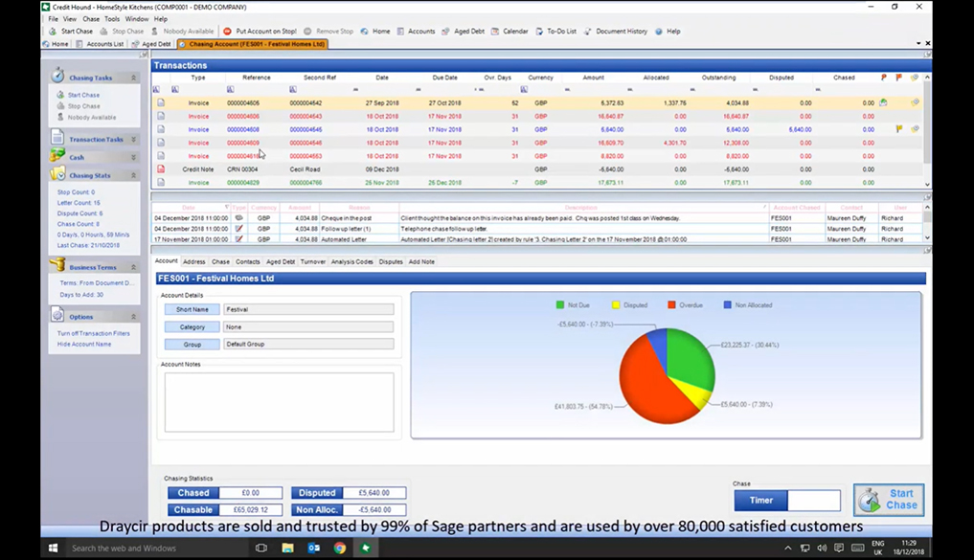
Task: Select the Chasing Account FES001 tab
Action: (252, 44)
